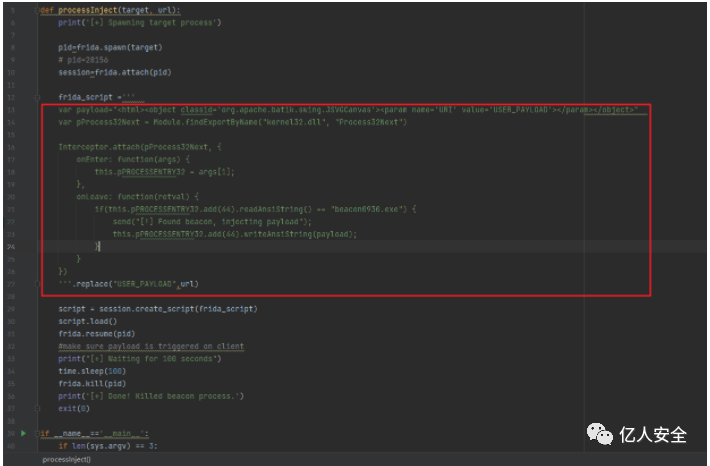Click the 'var payload=' html object line
This screenshot has width=710, height=466.
click(x=348, y=110)
